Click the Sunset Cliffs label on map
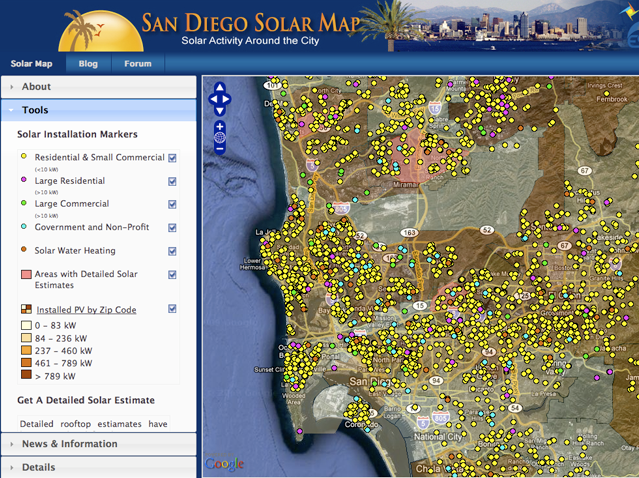Screen dimensions: 639x478 (x=269, y=370)
